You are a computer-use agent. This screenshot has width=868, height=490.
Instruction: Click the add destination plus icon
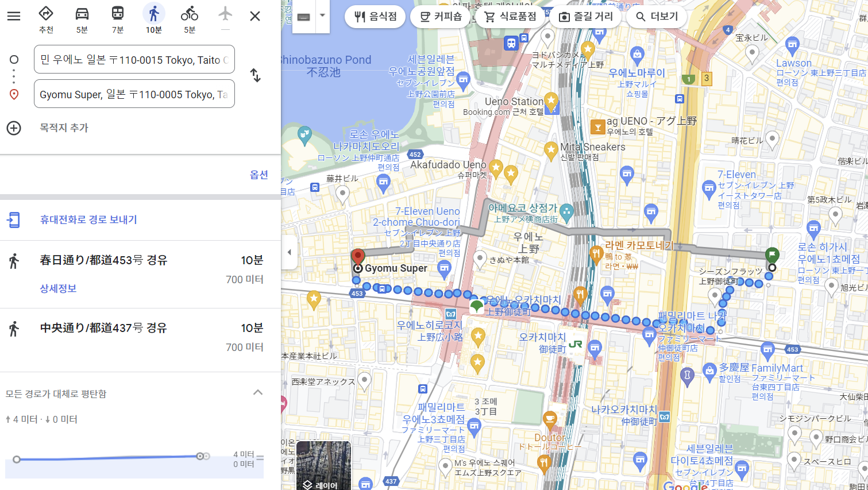point(14,128)
